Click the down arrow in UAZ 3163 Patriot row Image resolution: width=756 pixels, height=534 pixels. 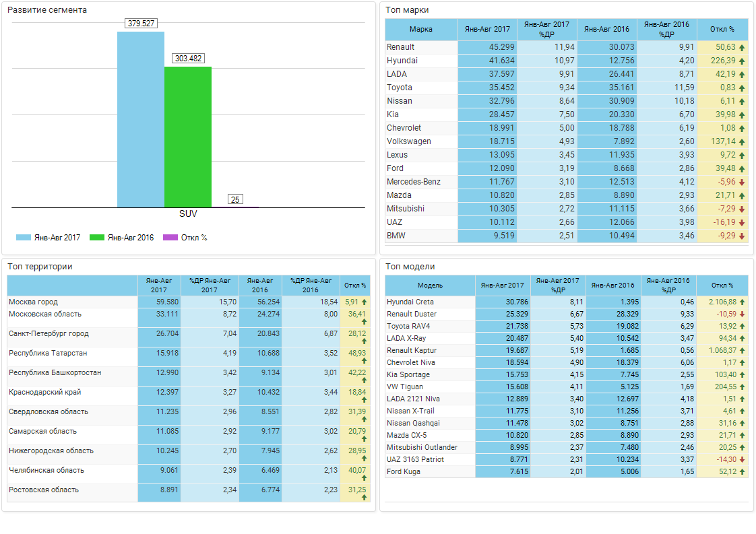tap(742, 460)
